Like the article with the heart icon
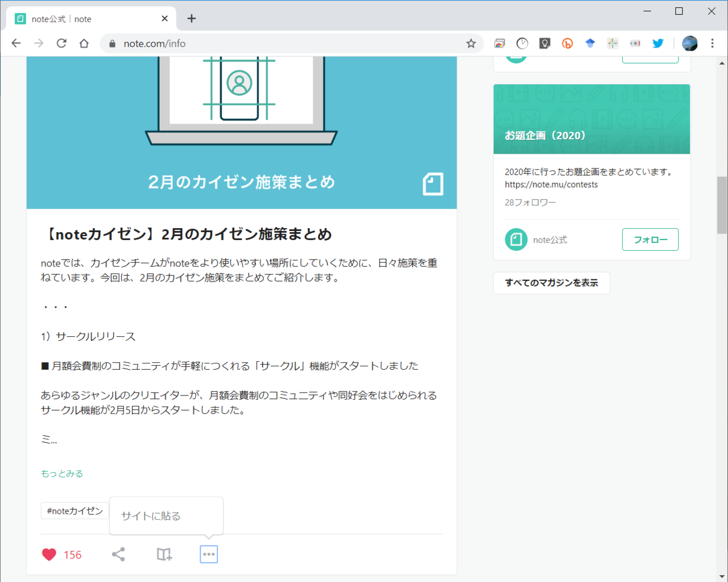 coord(49,555)
